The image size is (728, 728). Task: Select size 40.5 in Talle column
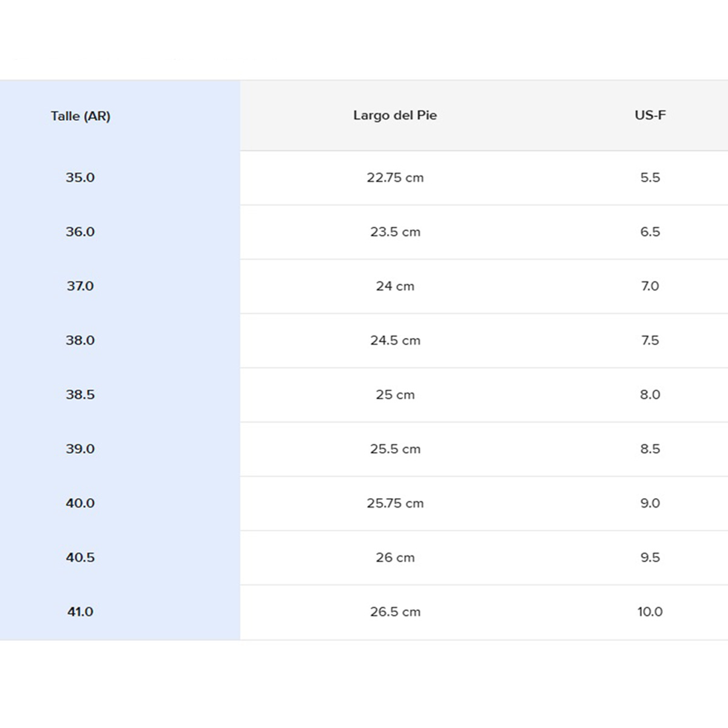click(80, 558)
